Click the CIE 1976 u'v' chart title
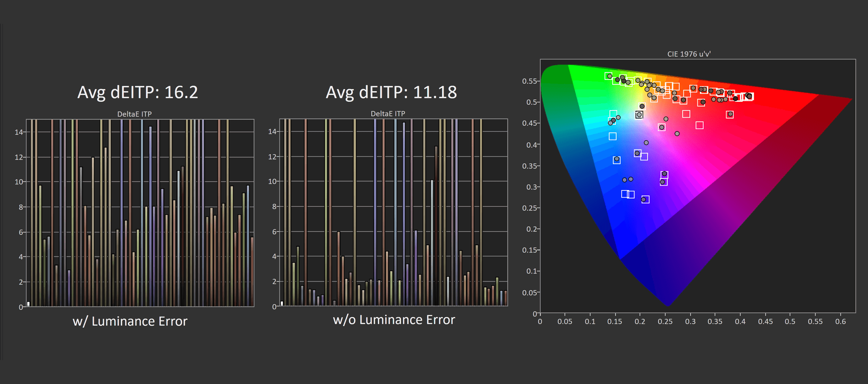Image resolution: width=868 pixels, height=384 pixels. (x=688, y=54)
